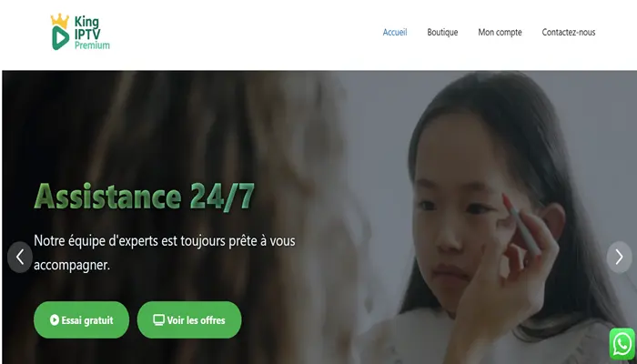The width and height of the screenshot is (637, 364).
Task: Click monitor icon inside Voir les offres
Action: [159, 320]
